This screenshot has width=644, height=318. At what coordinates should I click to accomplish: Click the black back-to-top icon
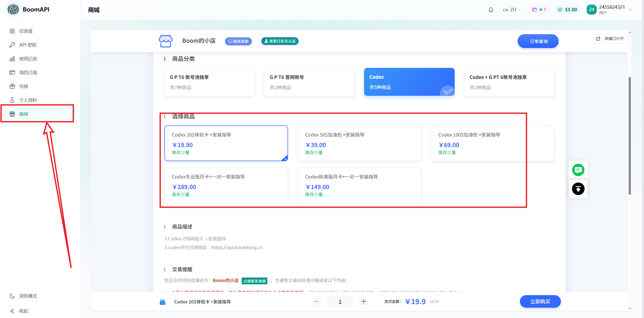[578, 189]
